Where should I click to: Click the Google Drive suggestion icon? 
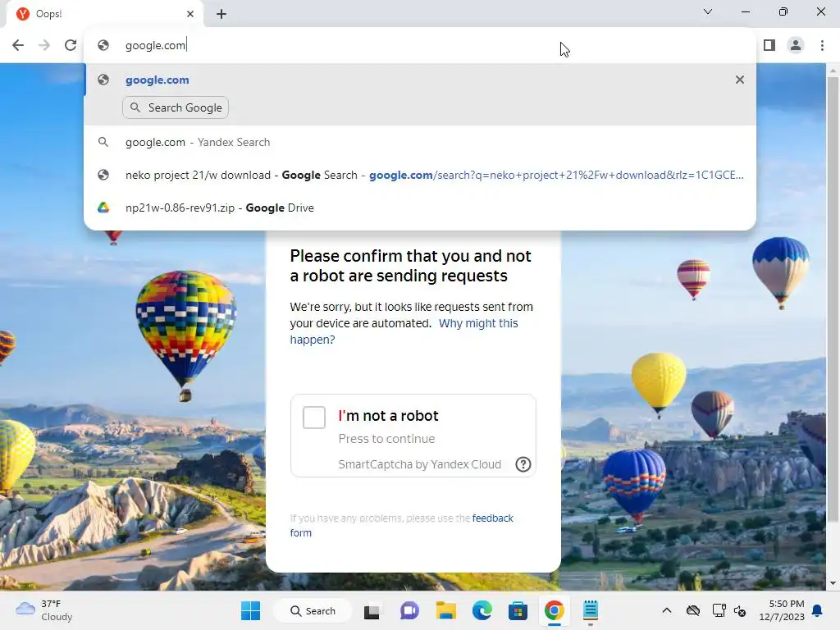[x=103, y=208]
